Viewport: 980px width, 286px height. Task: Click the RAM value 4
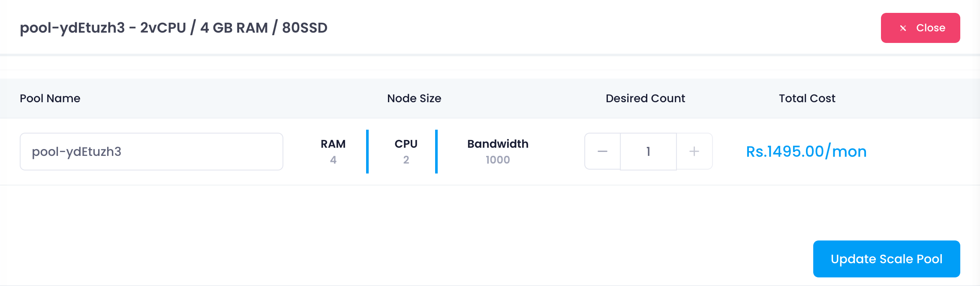coord(333,160)
